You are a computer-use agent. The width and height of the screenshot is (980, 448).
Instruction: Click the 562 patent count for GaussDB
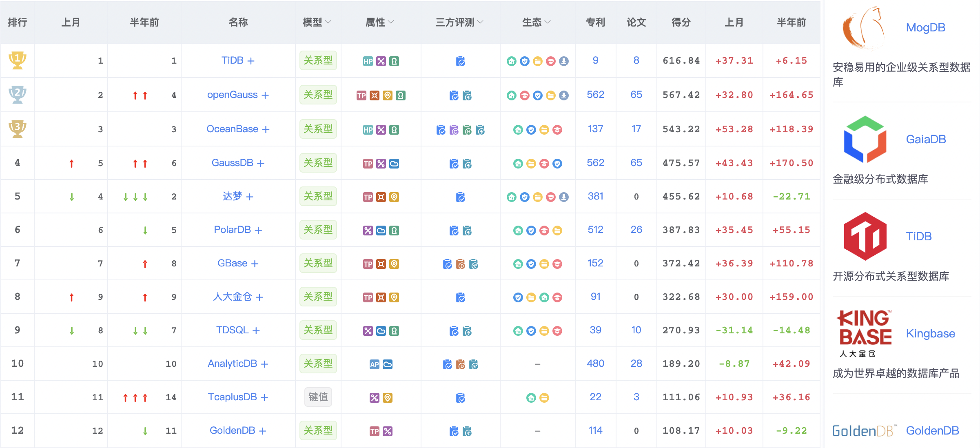pos(595,163)
